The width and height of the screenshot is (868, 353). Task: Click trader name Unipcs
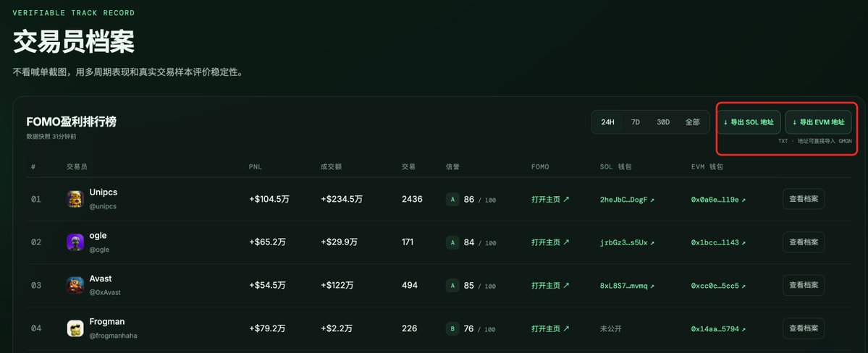[x=104, y=192]
